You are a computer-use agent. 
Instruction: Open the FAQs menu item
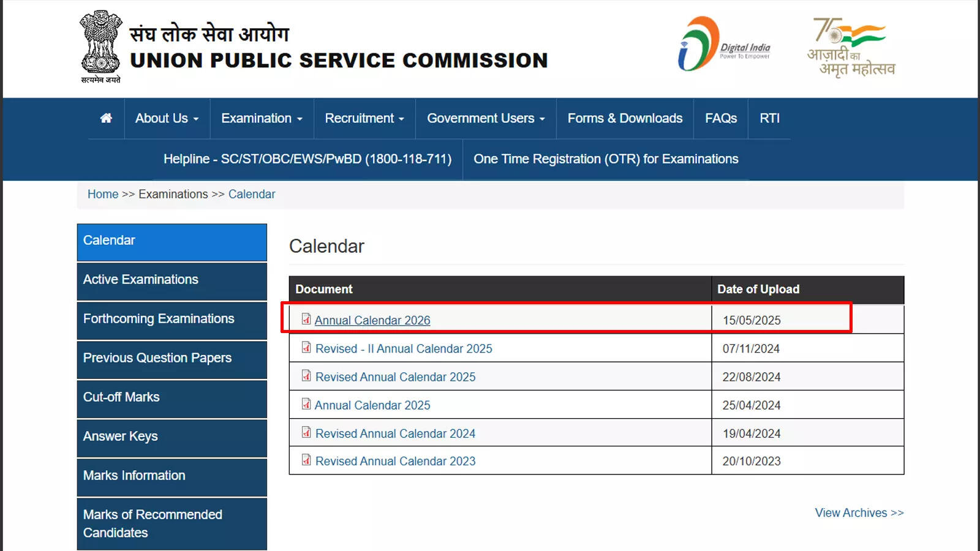(x=720, y=118)
